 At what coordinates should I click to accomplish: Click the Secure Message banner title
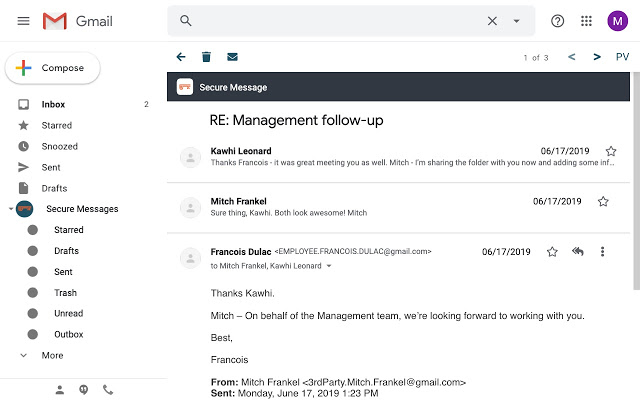(233, 87)
